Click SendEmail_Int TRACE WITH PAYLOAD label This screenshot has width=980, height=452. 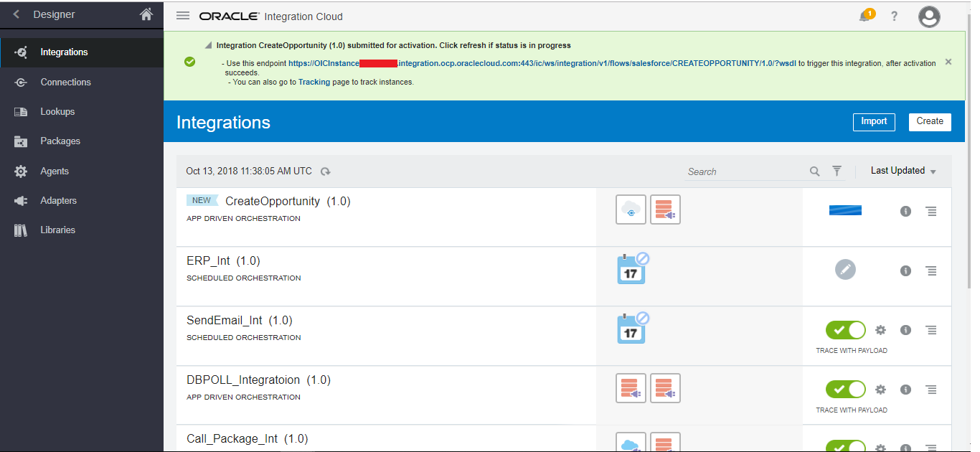(x=852, y=351)
